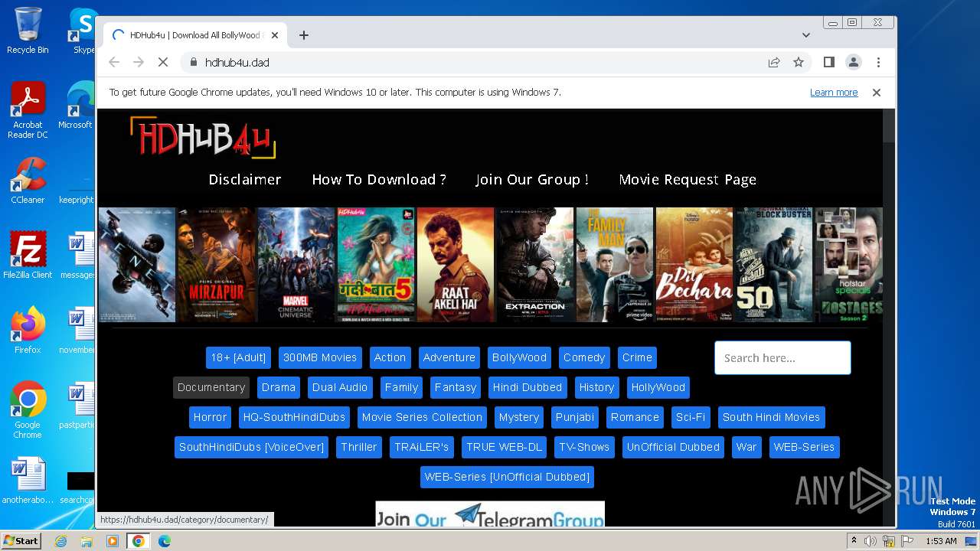Viewport: 980px width, 551px height.
Task: Select WEB-Series [UnOfficial Dubbed] tag
Action: pyautogui.click(x=507, y=478)
